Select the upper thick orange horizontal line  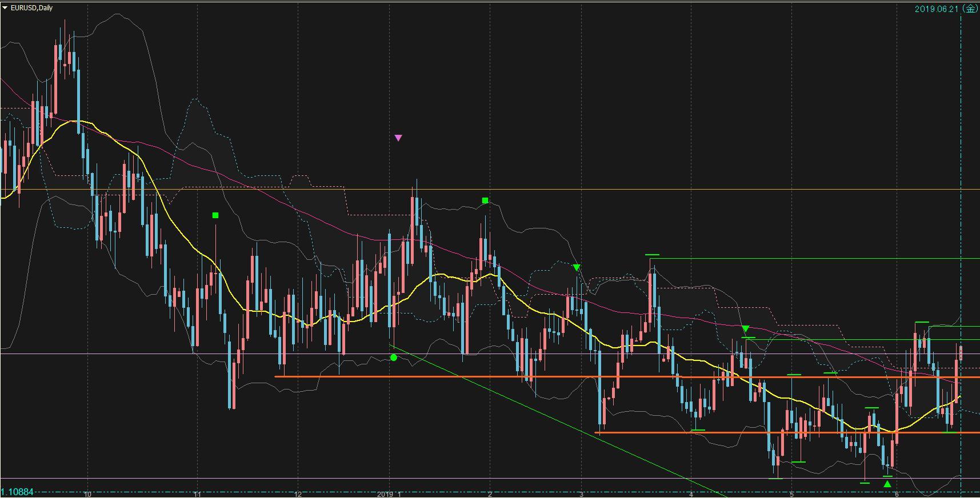(x=627, y=377)
